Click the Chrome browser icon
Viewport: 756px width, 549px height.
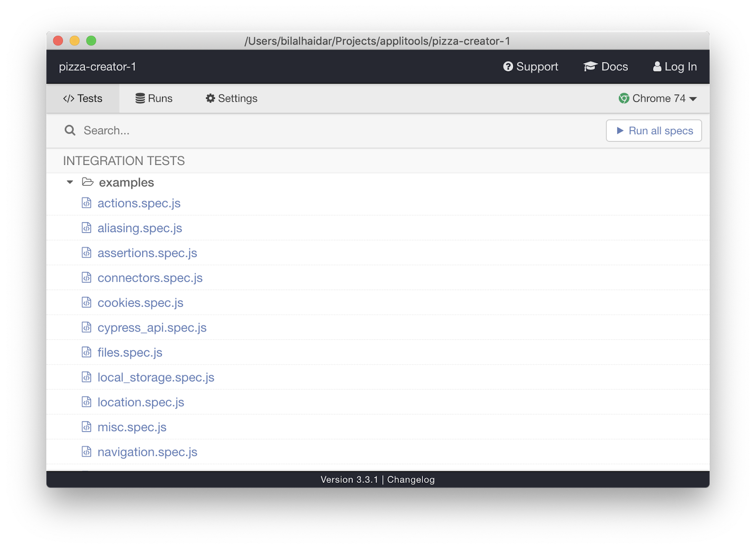tap(624, 98)
